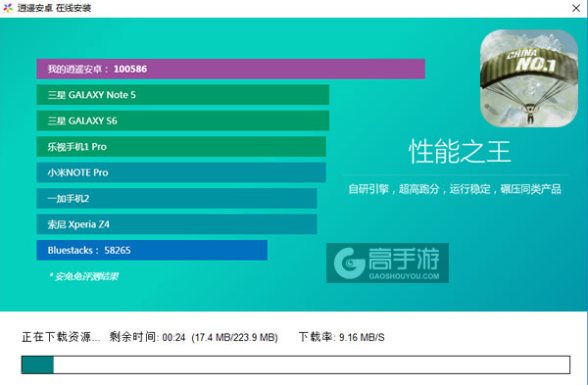Click the 下载率 9.16 MB/S readout
588x385 pixels.
(x=341, y=337)
